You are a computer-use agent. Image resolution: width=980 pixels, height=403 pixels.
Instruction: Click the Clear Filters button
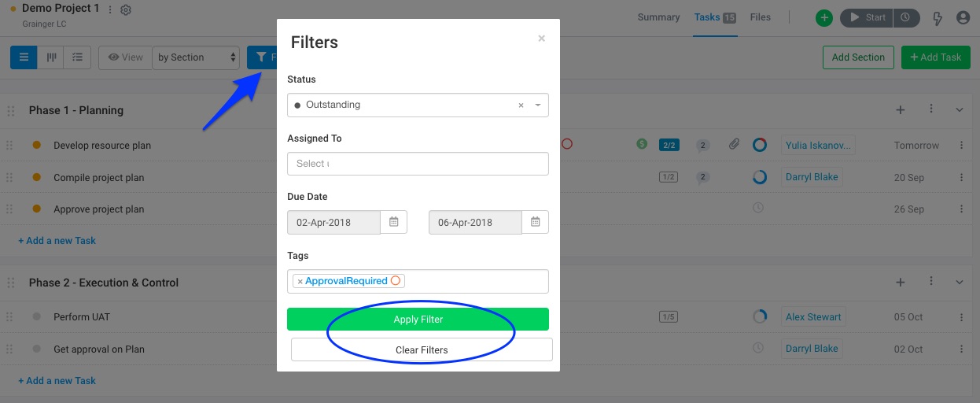point(422,349)
